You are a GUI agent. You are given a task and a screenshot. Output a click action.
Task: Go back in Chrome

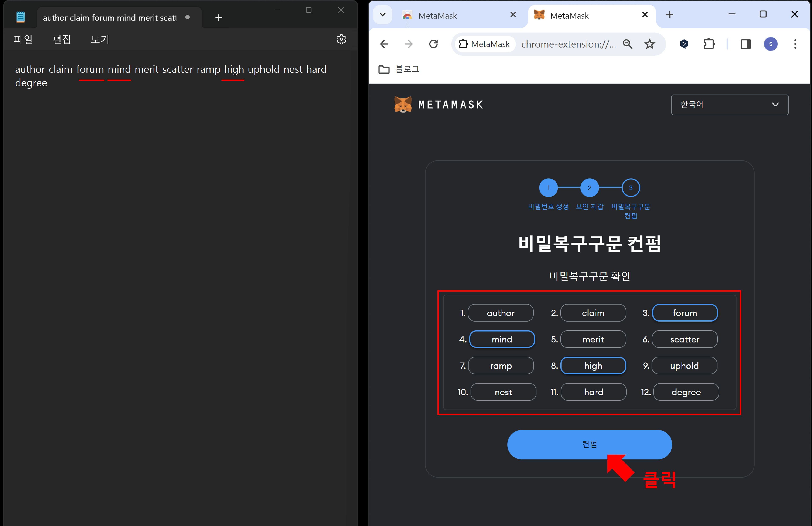384,44
